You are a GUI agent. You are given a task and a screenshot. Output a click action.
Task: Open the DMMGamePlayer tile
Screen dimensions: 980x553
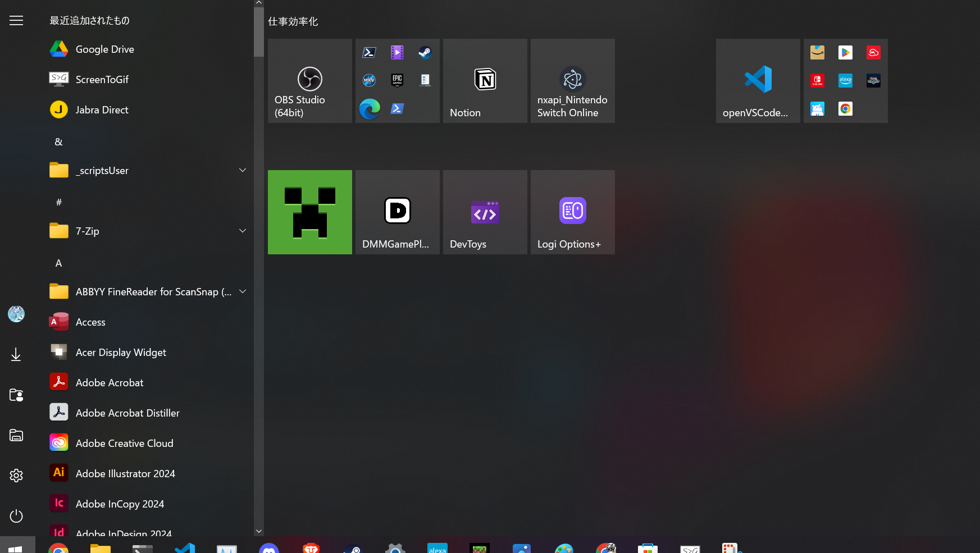pyautogui.click(x=397, y=212)
